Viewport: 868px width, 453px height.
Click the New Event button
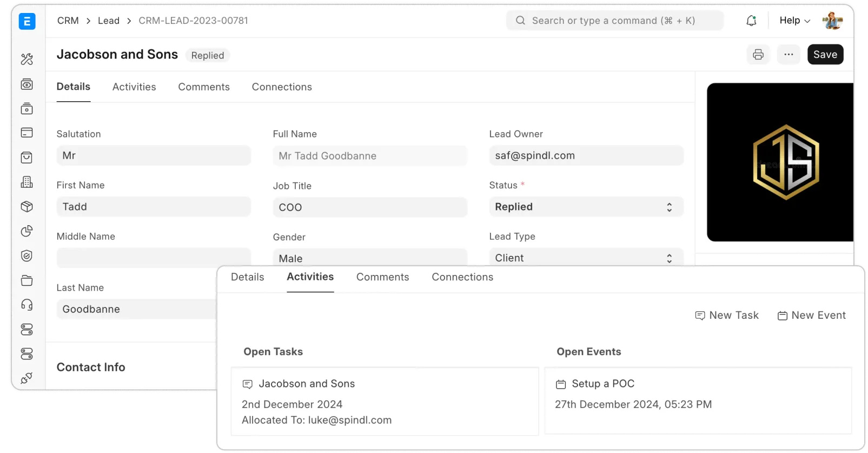pos(811,316)
